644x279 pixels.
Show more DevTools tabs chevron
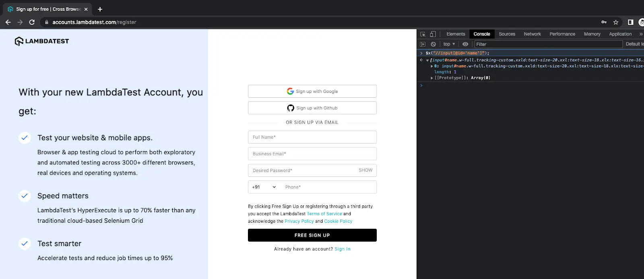pyautogui.click(x=641, y=34)
